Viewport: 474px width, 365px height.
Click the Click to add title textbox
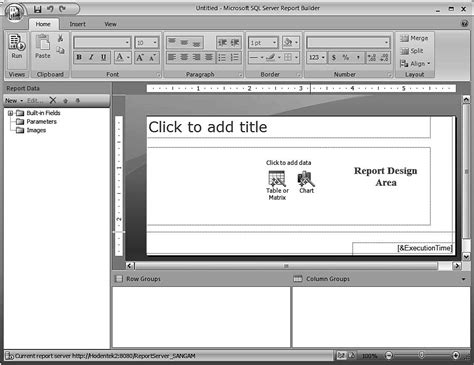click(x=289, y=127)
